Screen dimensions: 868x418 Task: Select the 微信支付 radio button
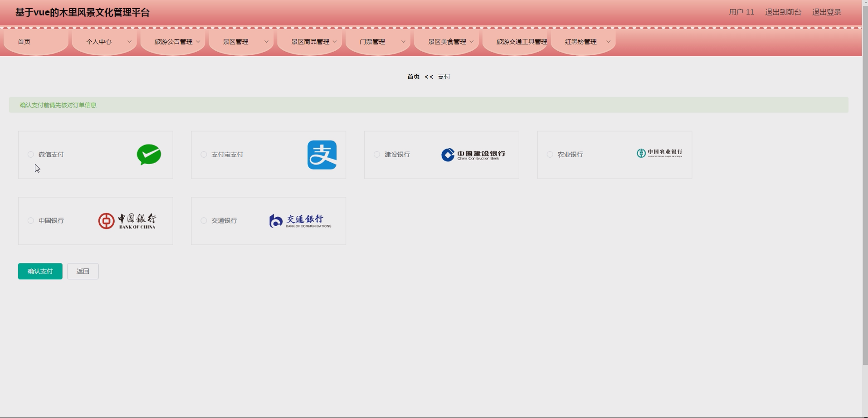coord(31,155)
